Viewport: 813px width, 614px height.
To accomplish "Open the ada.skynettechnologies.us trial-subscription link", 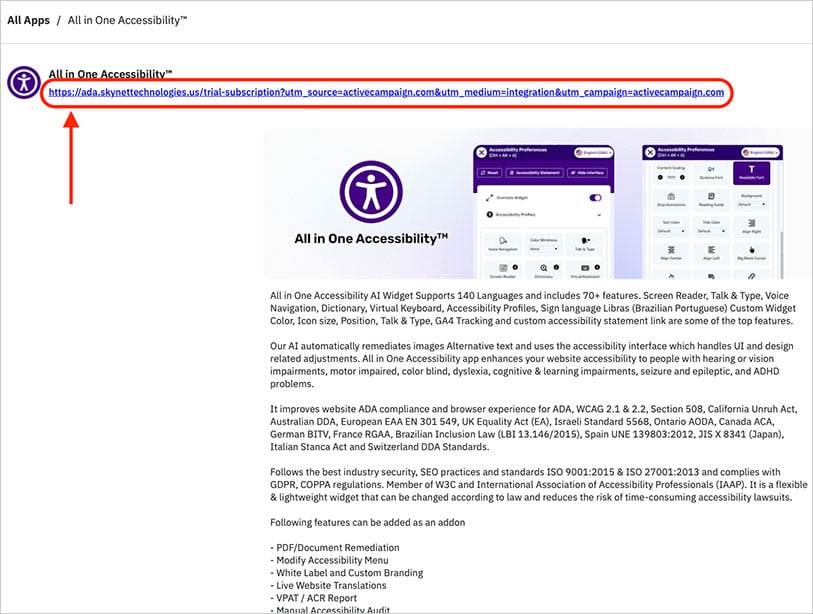I will (386, 92).
